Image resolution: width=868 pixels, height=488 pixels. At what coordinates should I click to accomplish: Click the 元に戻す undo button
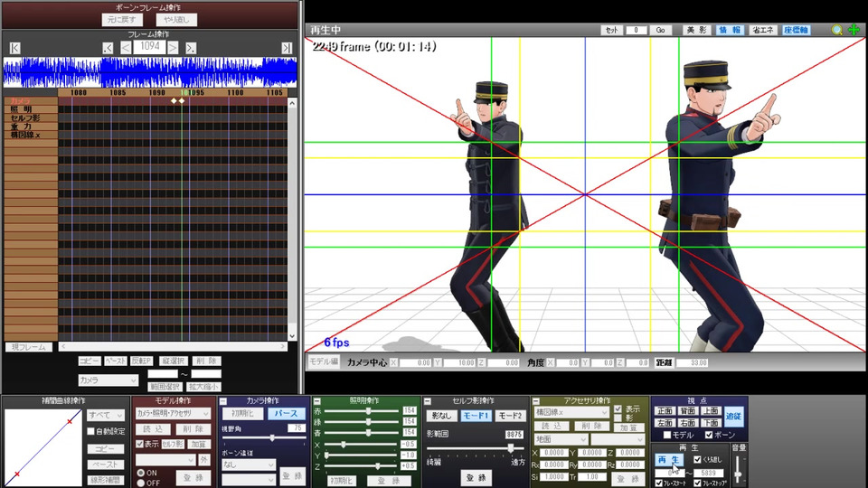122,18
